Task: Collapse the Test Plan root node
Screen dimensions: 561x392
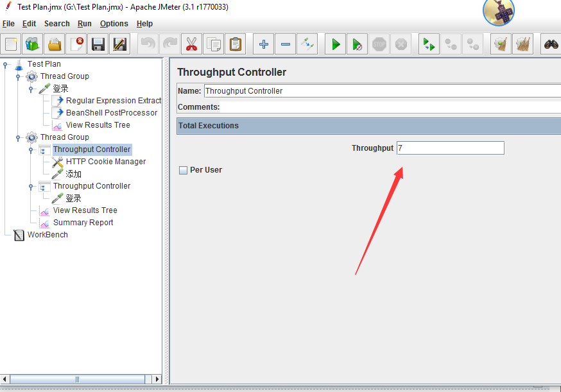Action: point(5,65)
